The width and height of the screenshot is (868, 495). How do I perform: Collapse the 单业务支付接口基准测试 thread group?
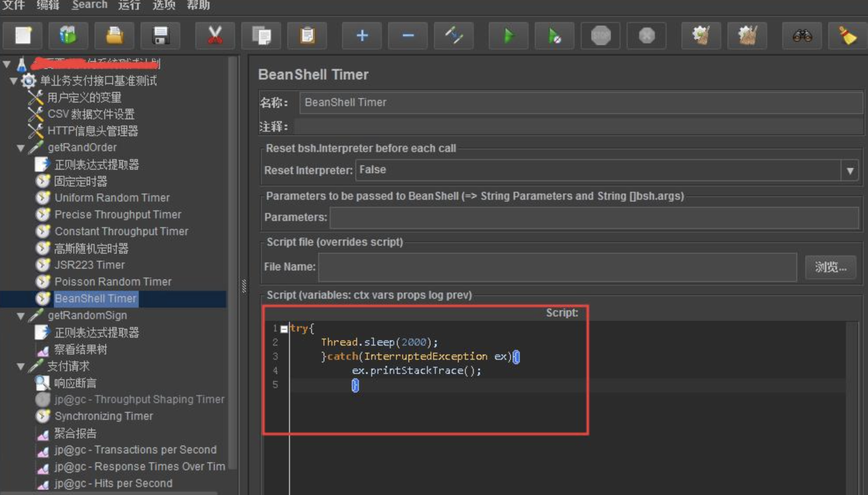[x=14, y=81]
